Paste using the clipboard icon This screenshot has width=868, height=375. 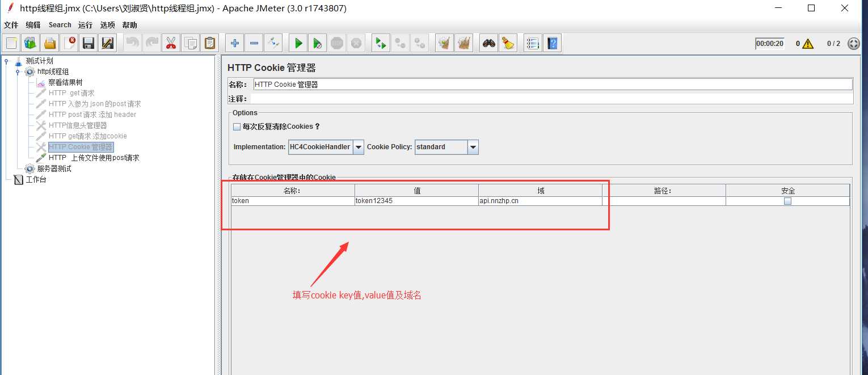pos(210,43)
